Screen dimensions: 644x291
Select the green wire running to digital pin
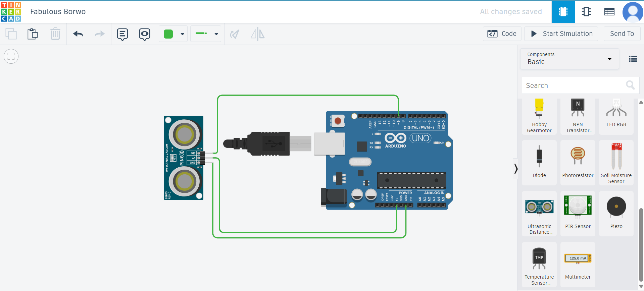pos(308,96)
